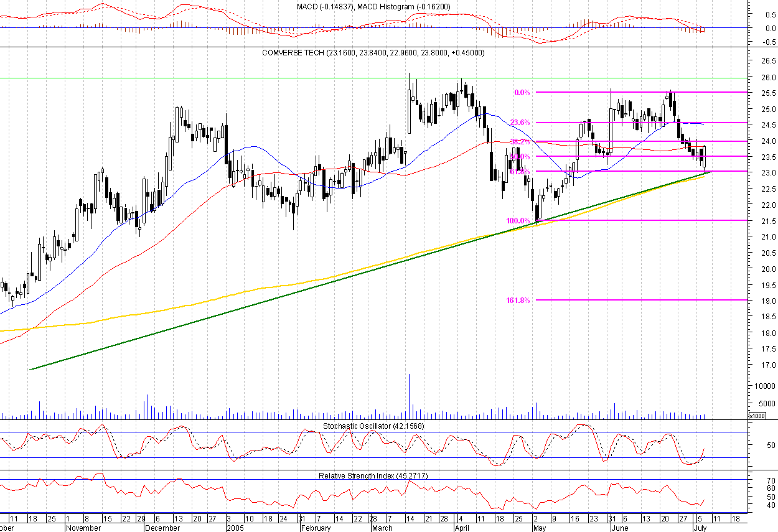Image resolution: width=778 pixels, height=532 pixels.
Task: Click the 26.0 price axis label
Action: (x=767, y=77)
